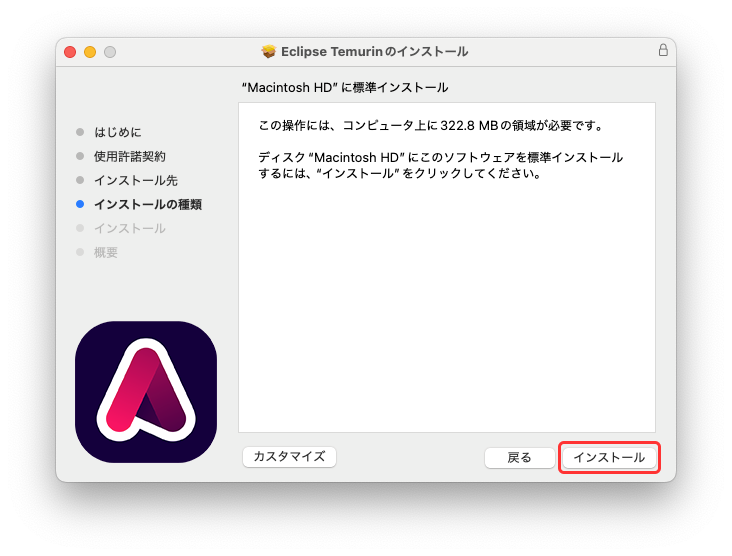Select the 使用許諾契約 step
The height and width of the screenshot is (556, 732).
click(130, 156)
